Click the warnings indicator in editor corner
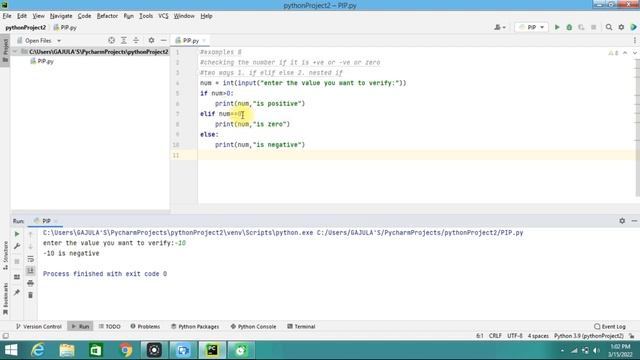This screenshot has width=640, height=360. click(x=613, y=53)
